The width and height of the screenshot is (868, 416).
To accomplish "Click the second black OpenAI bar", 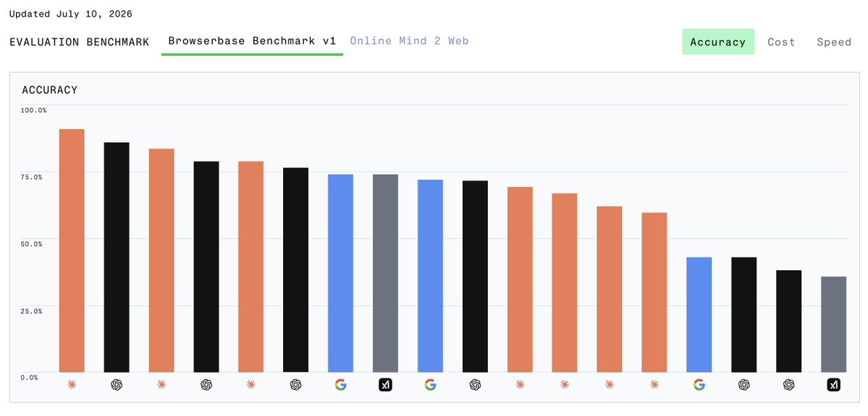I will pos(206,267).
